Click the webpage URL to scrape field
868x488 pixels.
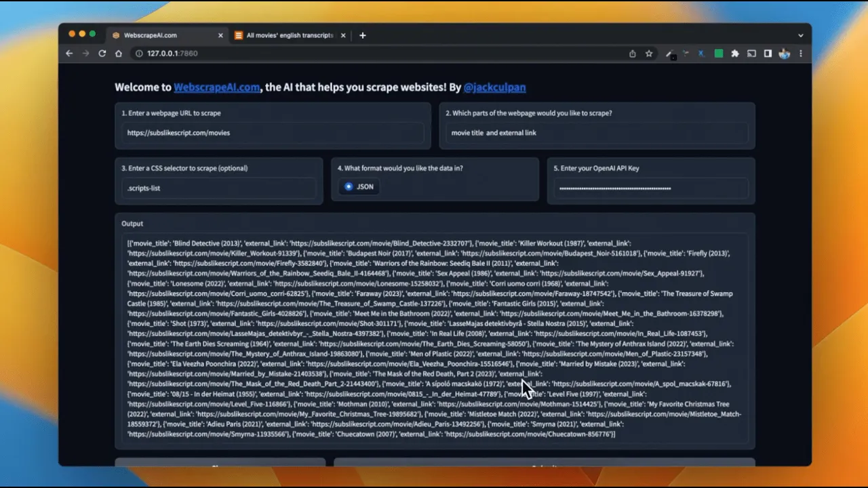[273, 133]
